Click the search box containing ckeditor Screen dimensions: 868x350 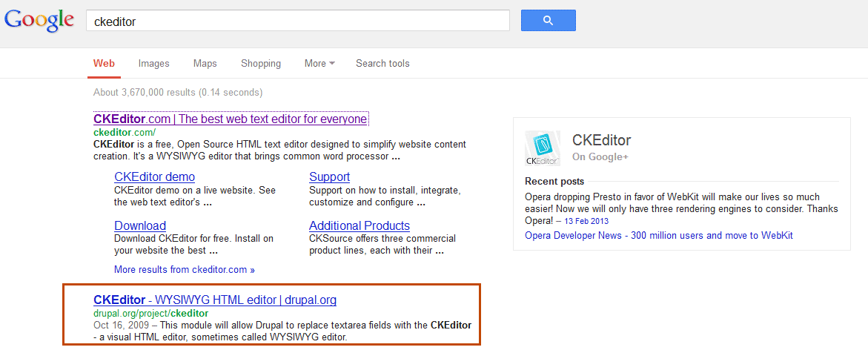click(298, 21)
